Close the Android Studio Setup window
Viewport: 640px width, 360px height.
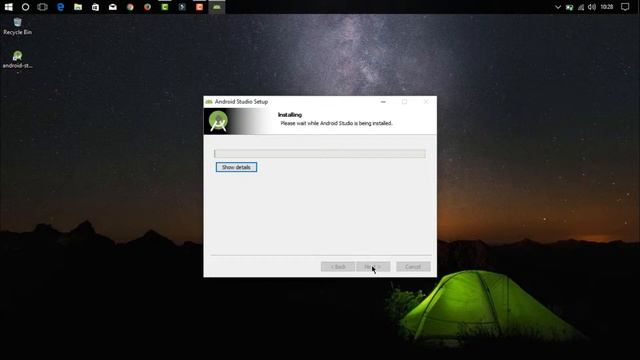426,102
